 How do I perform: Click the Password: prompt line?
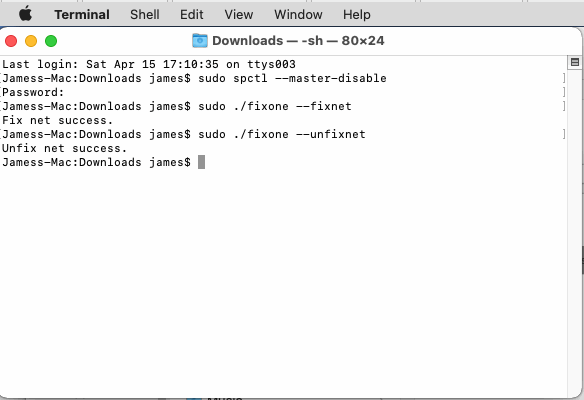tap(33, 92)
